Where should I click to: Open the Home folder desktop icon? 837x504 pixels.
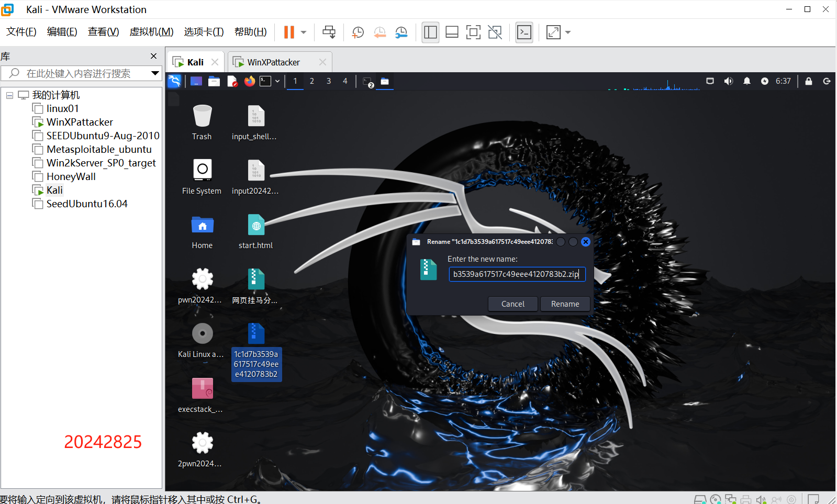click(x=202, y=231)
